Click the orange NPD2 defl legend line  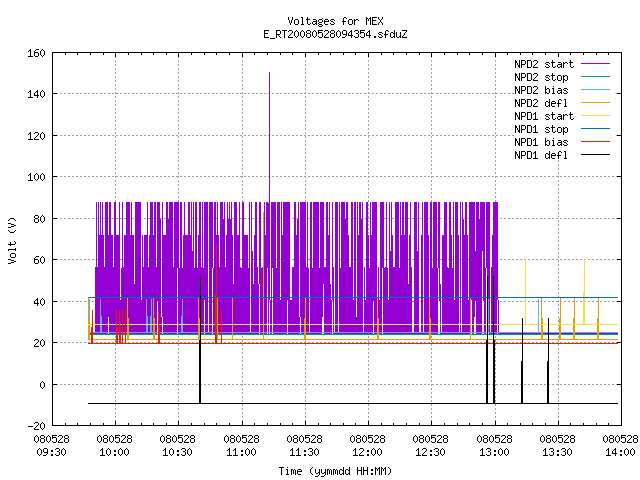pyautogui.click(x=595, y=103)
